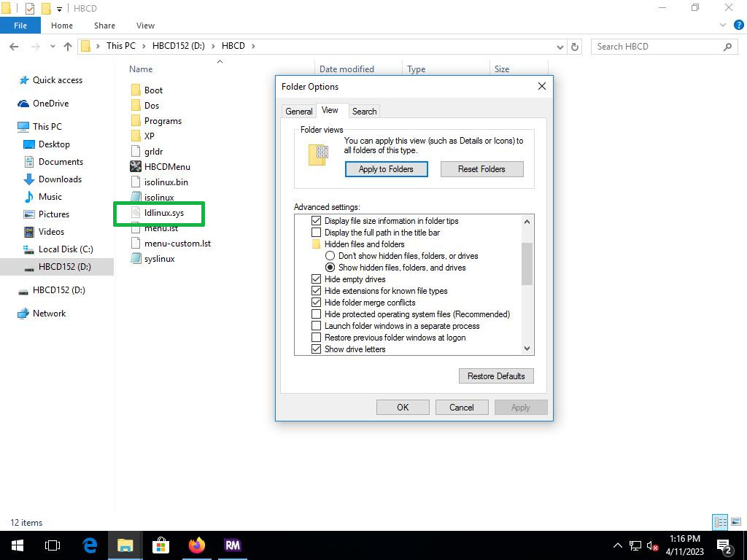This screenshot has height=560, width=747.
Task: Go up one folder level arrow
Action: (68, 46)
